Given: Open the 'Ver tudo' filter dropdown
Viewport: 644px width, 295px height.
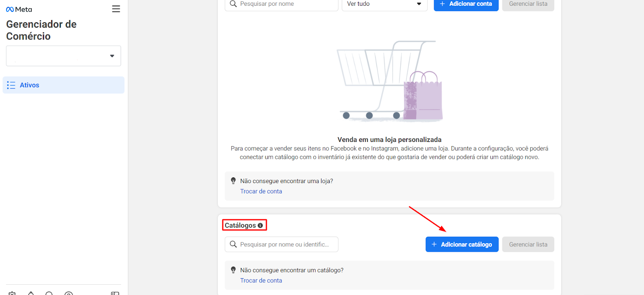Looking at the screenshot, I should pos(385,4).
